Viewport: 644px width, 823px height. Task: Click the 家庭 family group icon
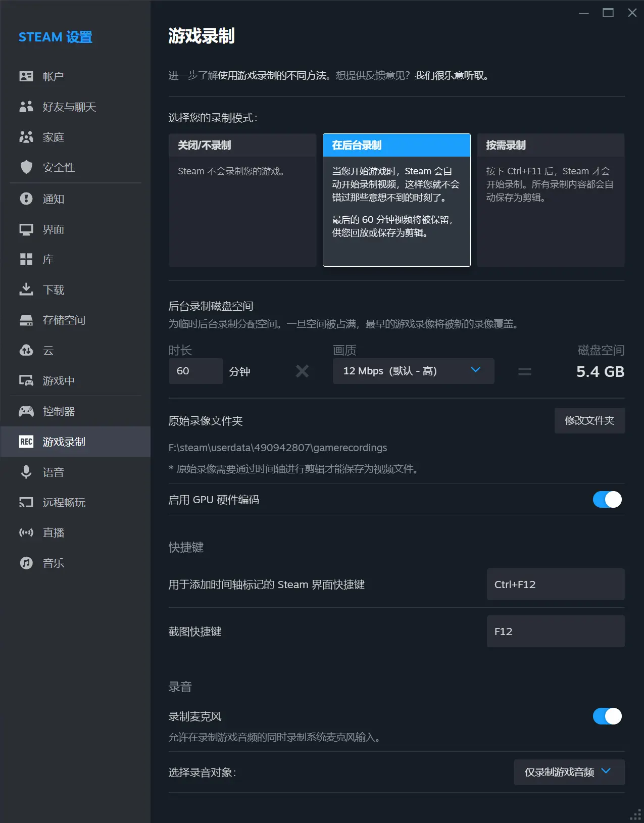26,137
